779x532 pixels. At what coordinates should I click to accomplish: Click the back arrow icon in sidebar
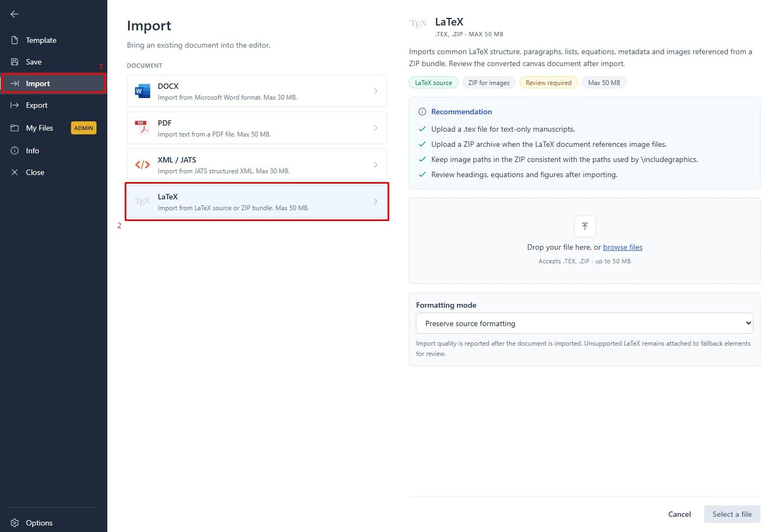[15, 14]
